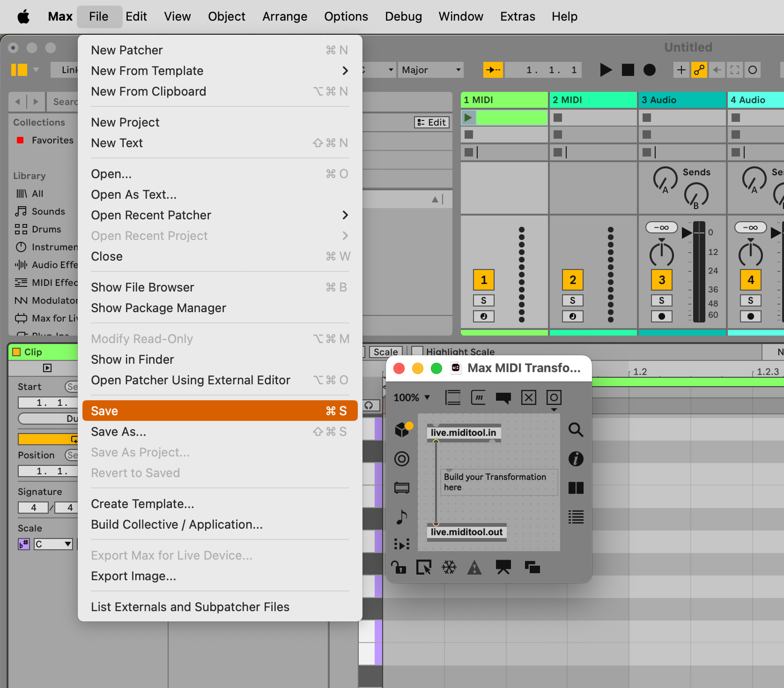Toggle presentation mode easel icon in bottom toolbar
The image size is (784, 688).
503,567
